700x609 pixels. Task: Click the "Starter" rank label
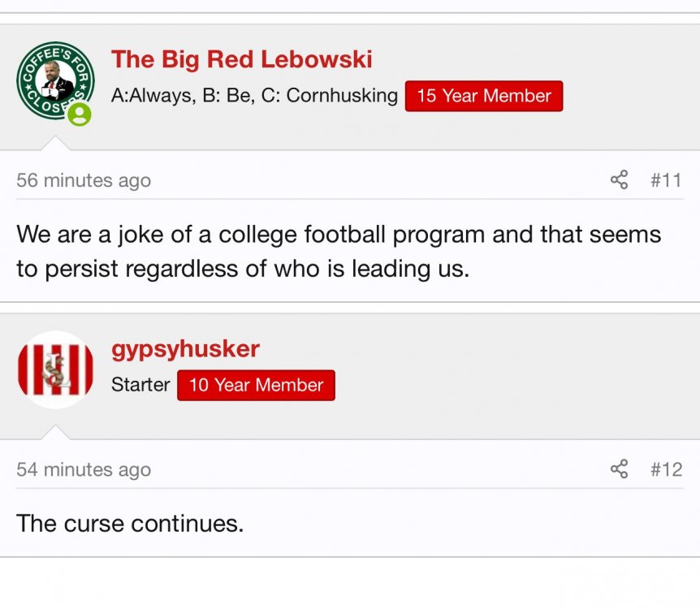140,385
